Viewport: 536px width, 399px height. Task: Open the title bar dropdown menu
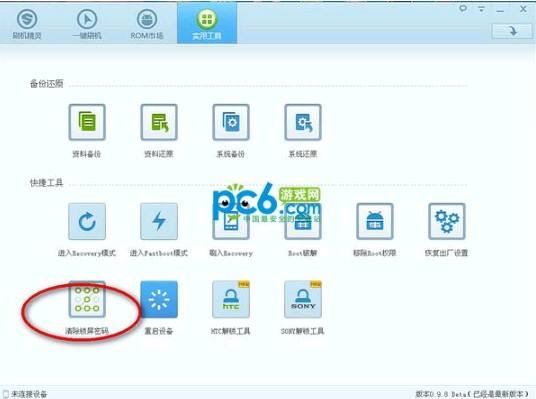[x=482, y=9]
